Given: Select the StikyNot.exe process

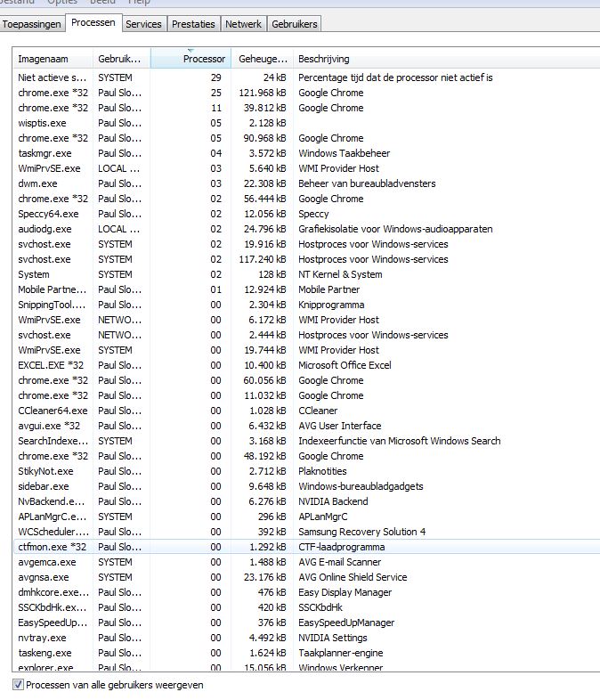Looking at the screenshot, I should pos(306,471).
